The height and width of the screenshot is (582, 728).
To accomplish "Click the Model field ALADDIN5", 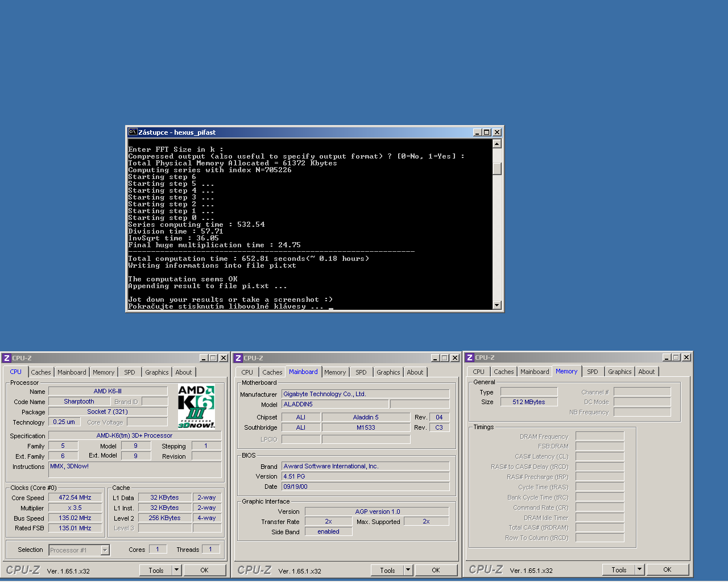I will (334, 404).
